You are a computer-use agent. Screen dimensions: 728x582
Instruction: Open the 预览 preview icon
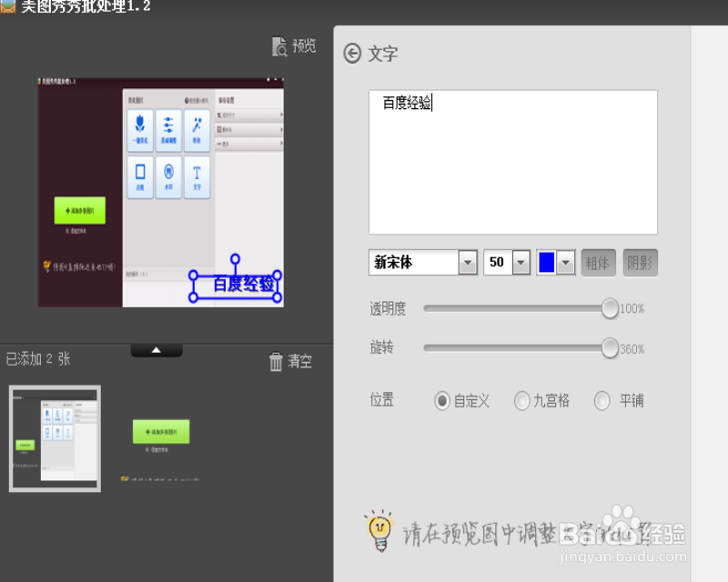click(279, 46)
